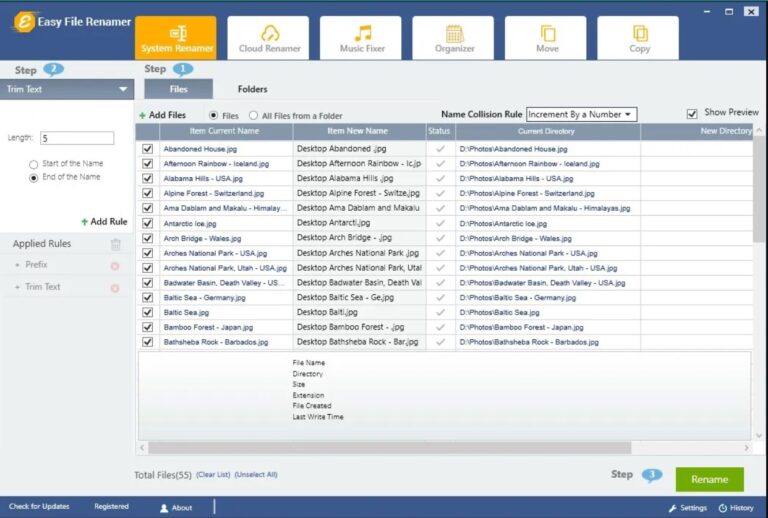Expand the Prefix applied rule
The height and width of the screenshot is (518, 768).
tap(18, 265)
